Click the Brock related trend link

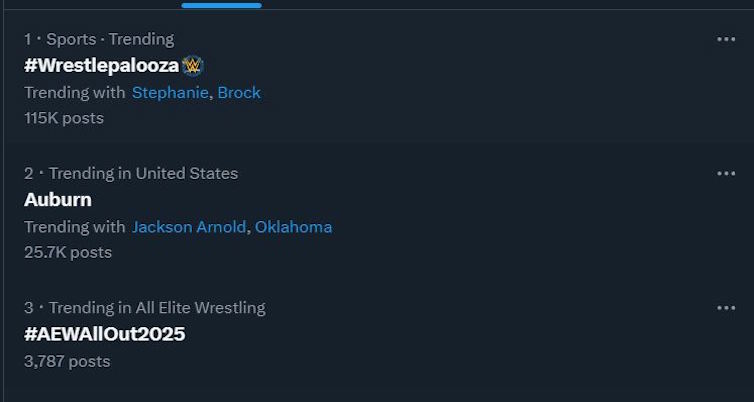click(239, 92)
